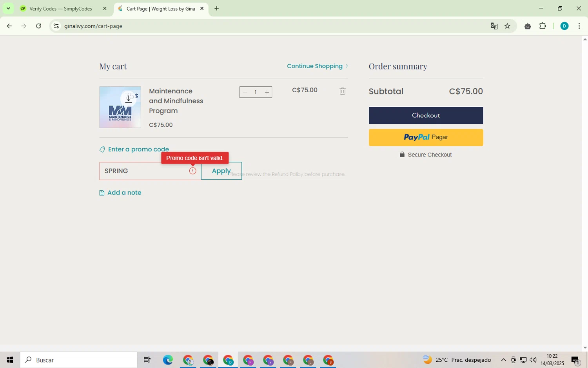Click the Secure Checkout lock icon
Screen dimensions: 588x368
[402, 155]
